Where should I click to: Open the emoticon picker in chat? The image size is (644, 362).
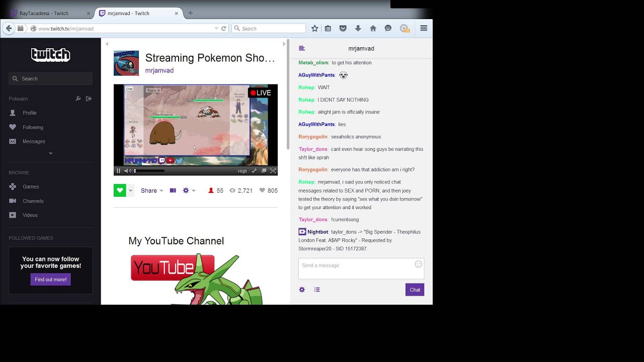[418, 264]
